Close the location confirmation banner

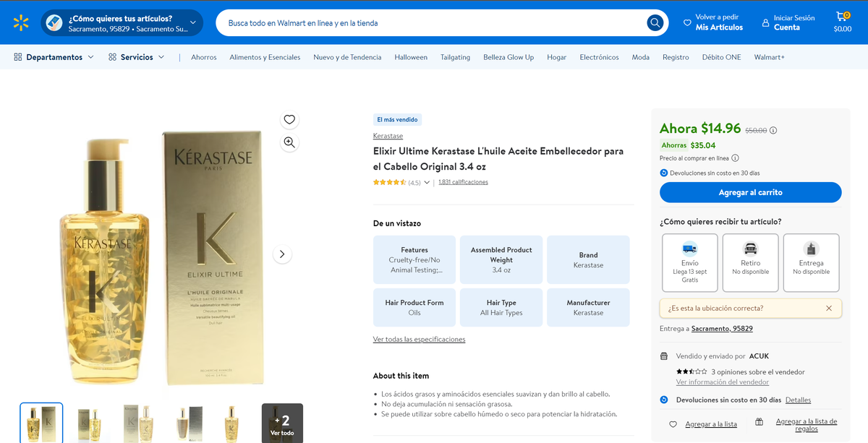(x=829, y=309)
